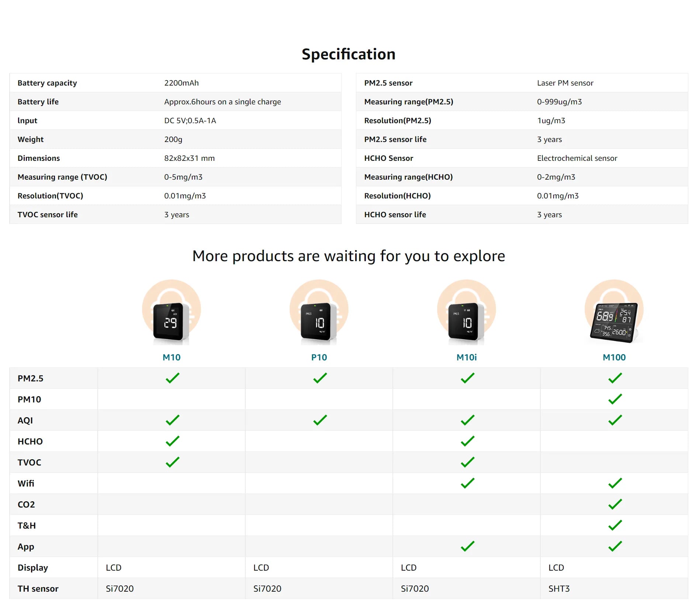Click the T&H checkmark under M100
The width and height of the screenshot is (689, 616).
(615, 525)
